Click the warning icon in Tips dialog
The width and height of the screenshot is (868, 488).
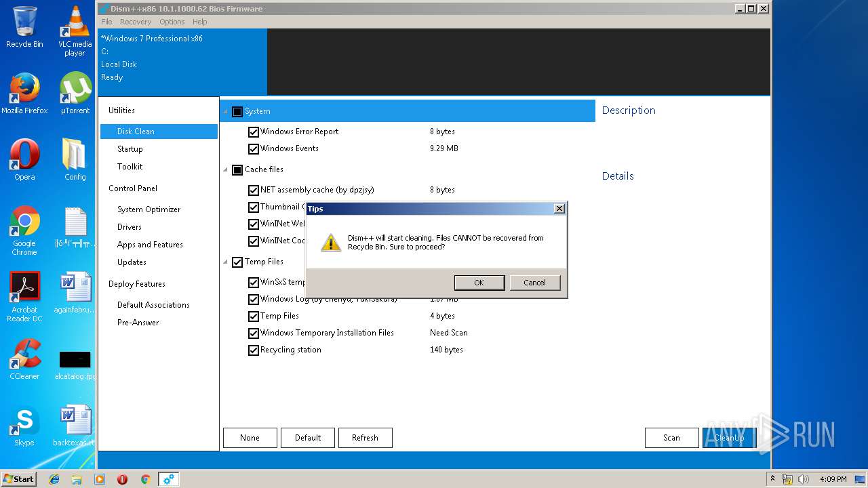[330, 243]
